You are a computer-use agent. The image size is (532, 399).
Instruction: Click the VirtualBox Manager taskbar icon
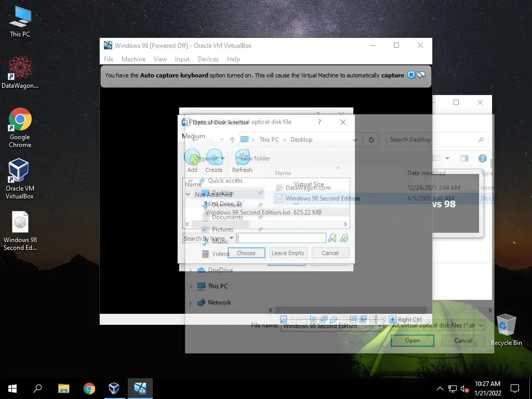coord(114,389)
